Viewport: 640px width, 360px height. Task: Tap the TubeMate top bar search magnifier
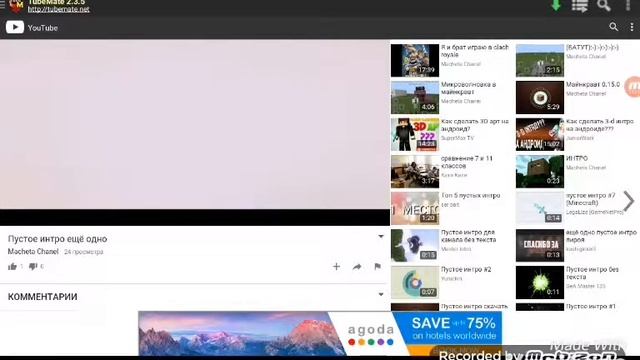[x=604, y=5]
